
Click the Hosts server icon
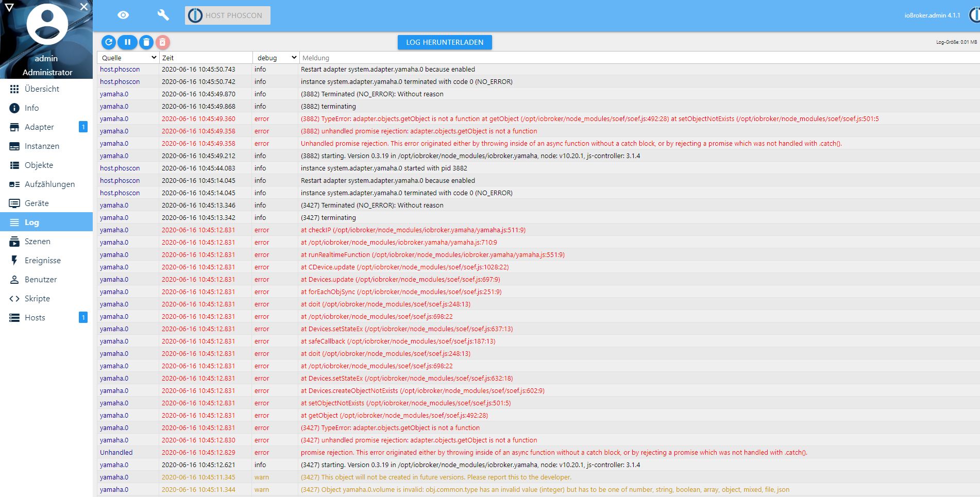14,318
